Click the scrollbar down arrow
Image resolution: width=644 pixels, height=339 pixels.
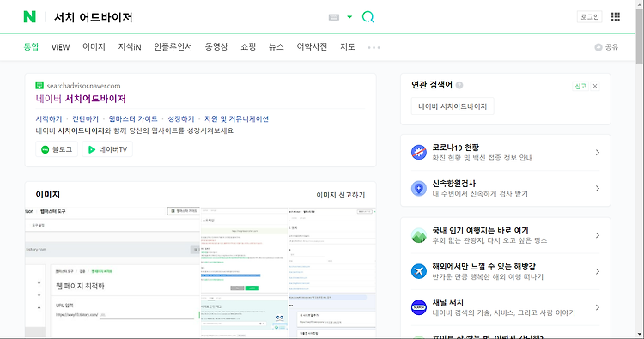coord(640,335)
